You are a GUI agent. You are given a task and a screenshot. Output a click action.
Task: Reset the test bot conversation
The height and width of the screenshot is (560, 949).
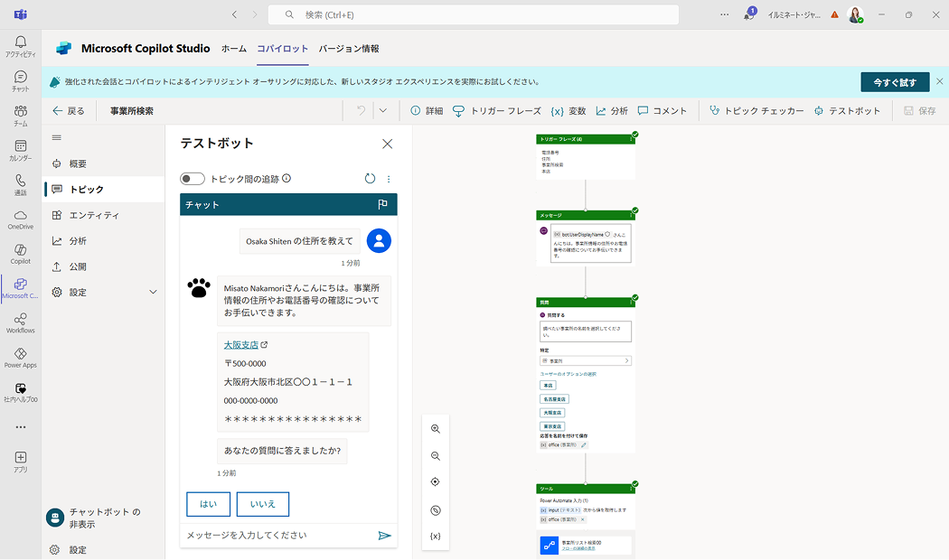370,179
